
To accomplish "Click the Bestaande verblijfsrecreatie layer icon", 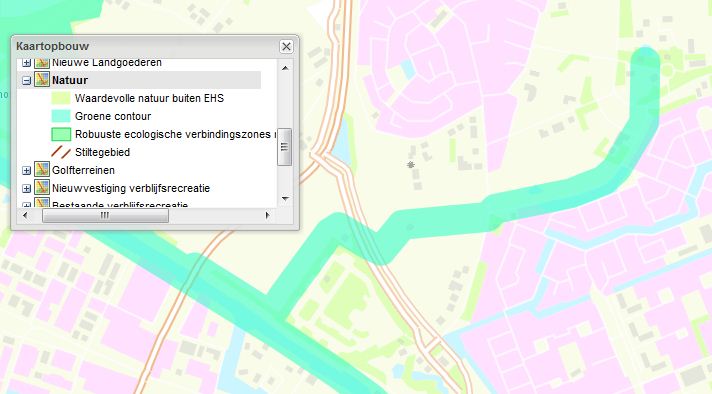I will [x=42, y=203].
